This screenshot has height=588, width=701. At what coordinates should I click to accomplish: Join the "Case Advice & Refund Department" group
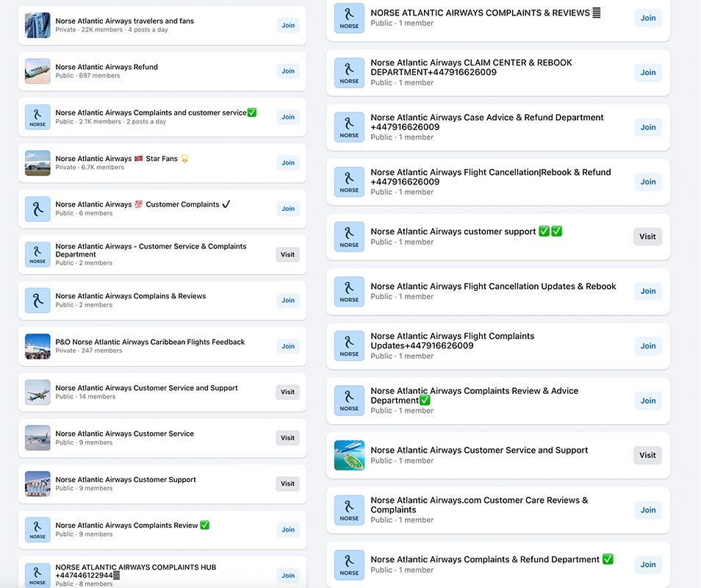point(647,126)
